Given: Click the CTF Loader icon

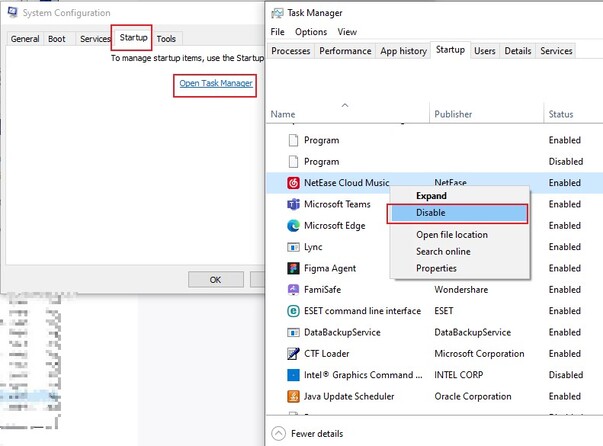Looking at the screenshot, I should [293, 353].
